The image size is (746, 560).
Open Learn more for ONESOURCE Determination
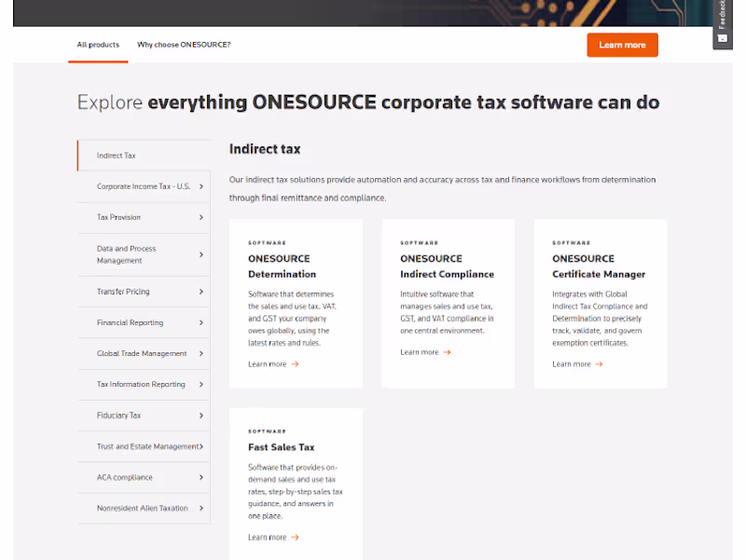(x=273, y=364)
